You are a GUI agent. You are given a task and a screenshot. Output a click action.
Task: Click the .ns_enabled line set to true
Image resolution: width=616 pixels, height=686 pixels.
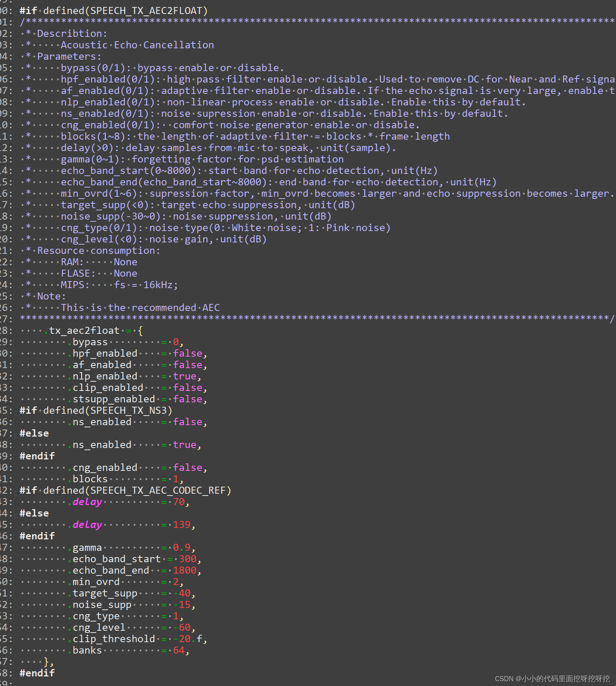click(x=134, y=445)
